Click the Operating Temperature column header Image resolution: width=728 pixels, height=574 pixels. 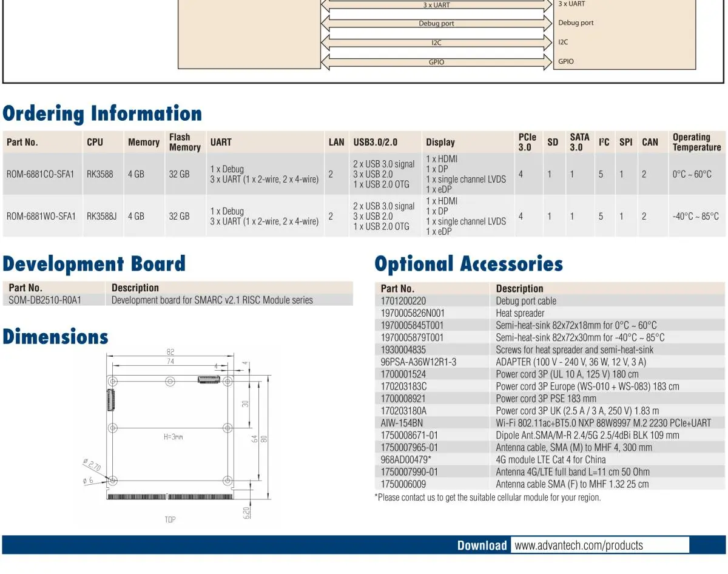tap(697, 142)
